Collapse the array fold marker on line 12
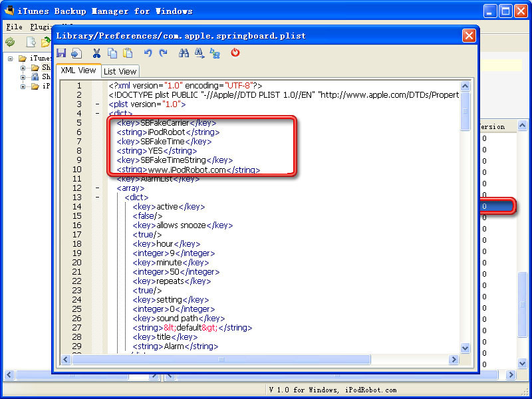 [x=97, y=188]
